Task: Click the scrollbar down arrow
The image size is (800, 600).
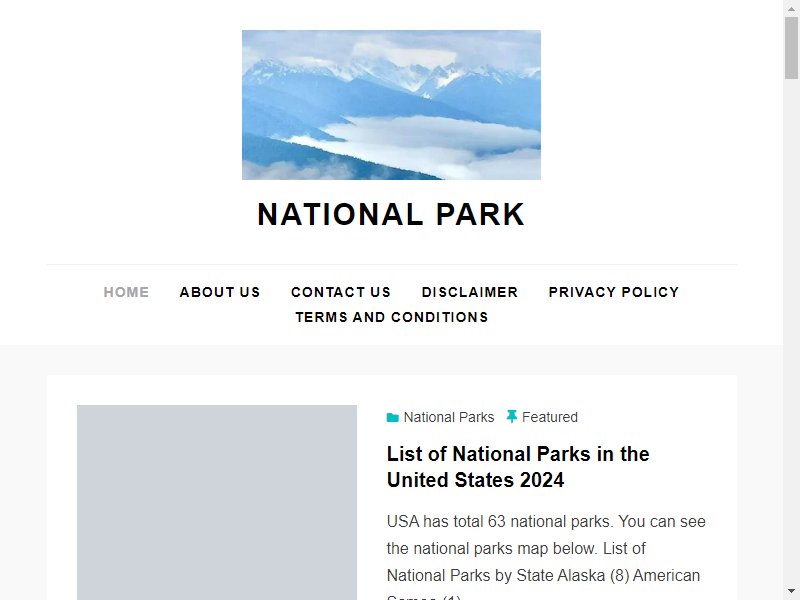Action: point(791,593)
